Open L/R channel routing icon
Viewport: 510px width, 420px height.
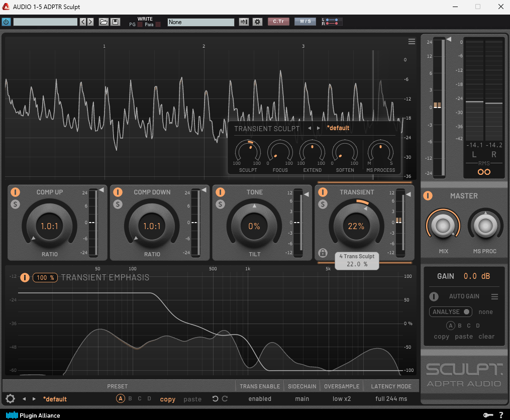[331, 22]
